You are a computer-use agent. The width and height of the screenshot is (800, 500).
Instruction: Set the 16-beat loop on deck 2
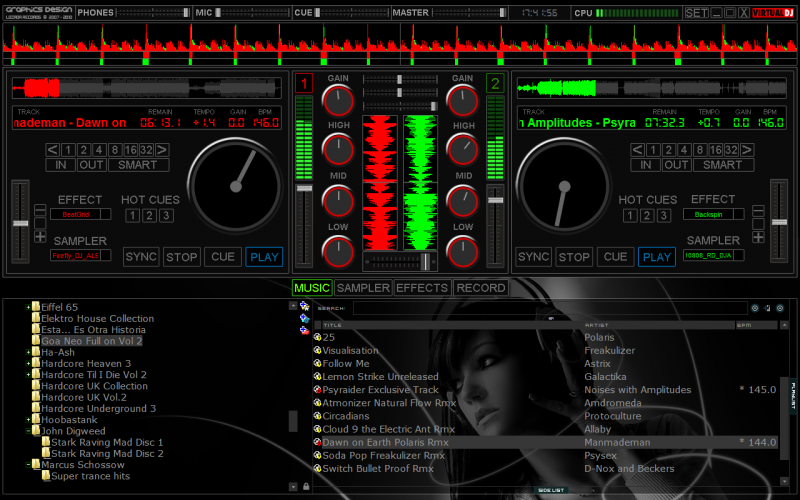[716, 150]
